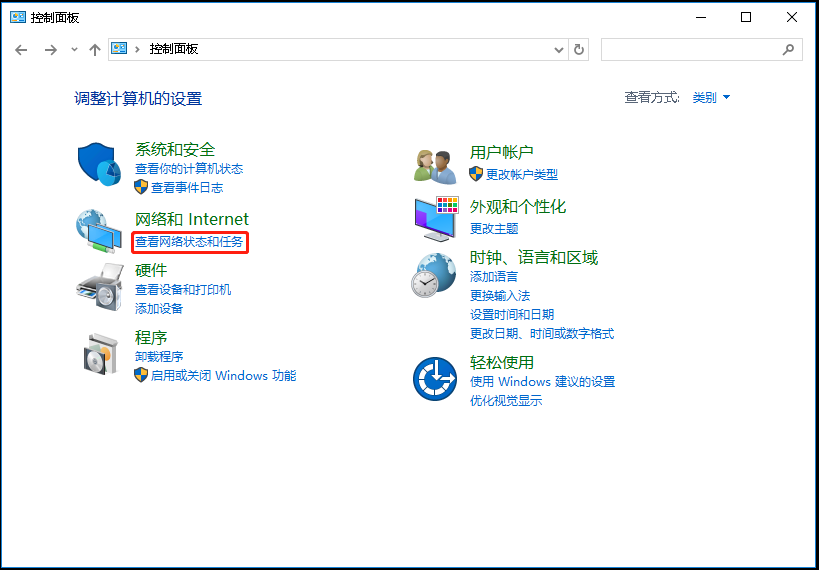Click the up-level arrow button
This screenshot has width=819, height=570.
click(x=95, y=50)
